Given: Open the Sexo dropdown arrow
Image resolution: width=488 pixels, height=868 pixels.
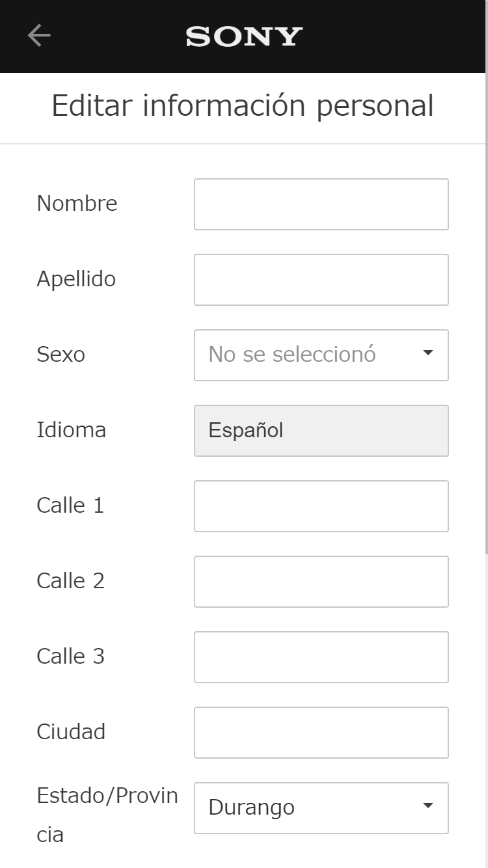Looking at the screenshot, I should [427, 352].
